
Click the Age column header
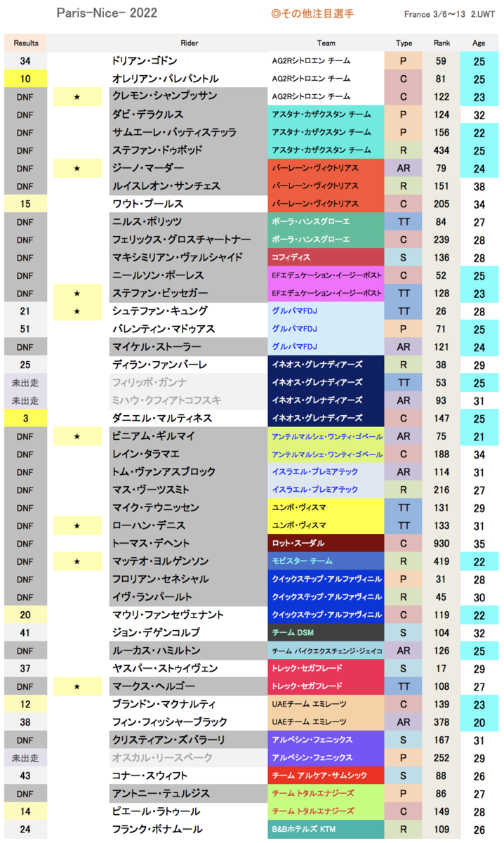[479, 43]
